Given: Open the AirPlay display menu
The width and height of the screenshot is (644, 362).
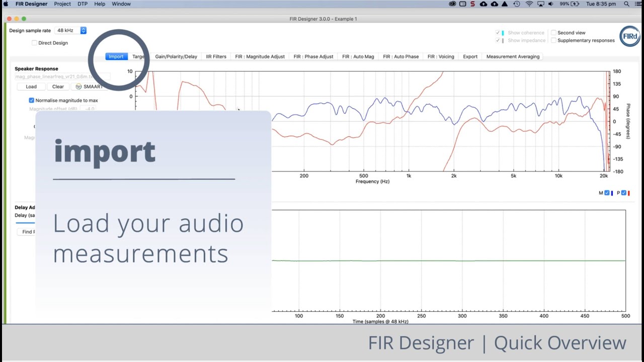Looking at the screenshot, I should [x=541, y=4].
